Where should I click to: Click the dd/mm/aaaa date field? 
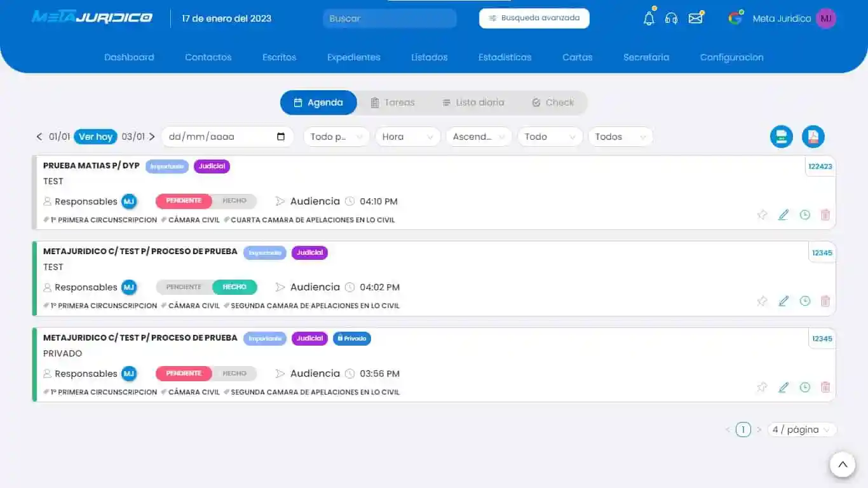(216, 136)
